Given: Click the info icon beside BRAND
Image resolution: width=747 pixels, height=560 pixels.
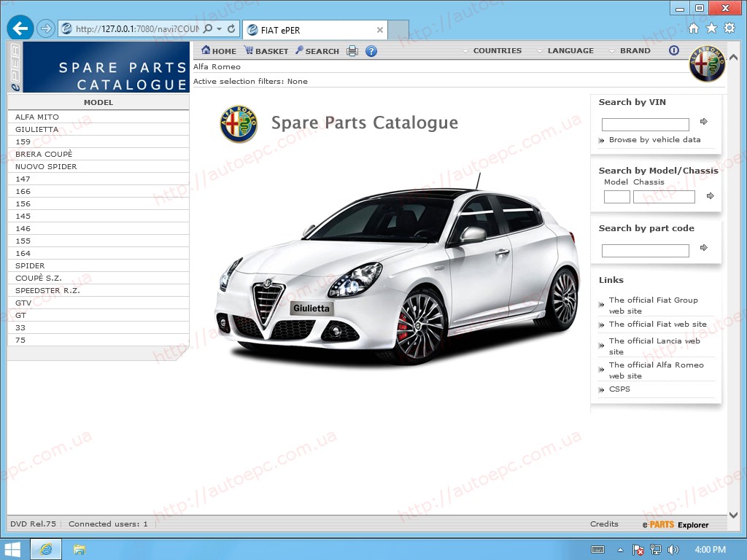Looking at the screenshot, I should click(673, 50).
